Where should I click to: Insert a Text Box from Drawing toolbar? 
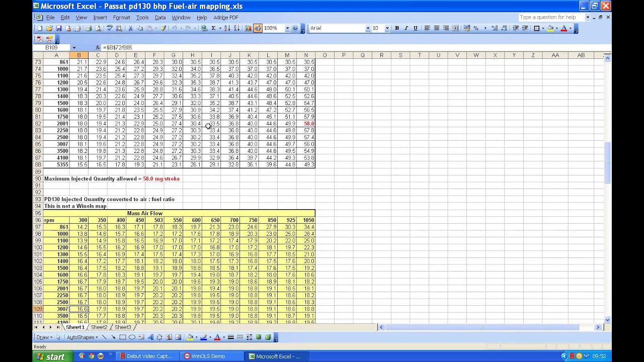click(x=141, y=337)
